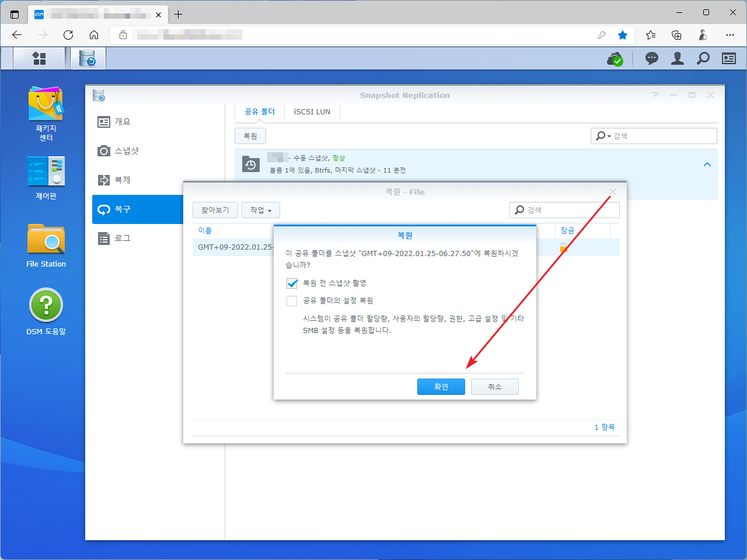Open a new browser tab
This screenshot has height=560, width=747.
[x=179, y=15]
